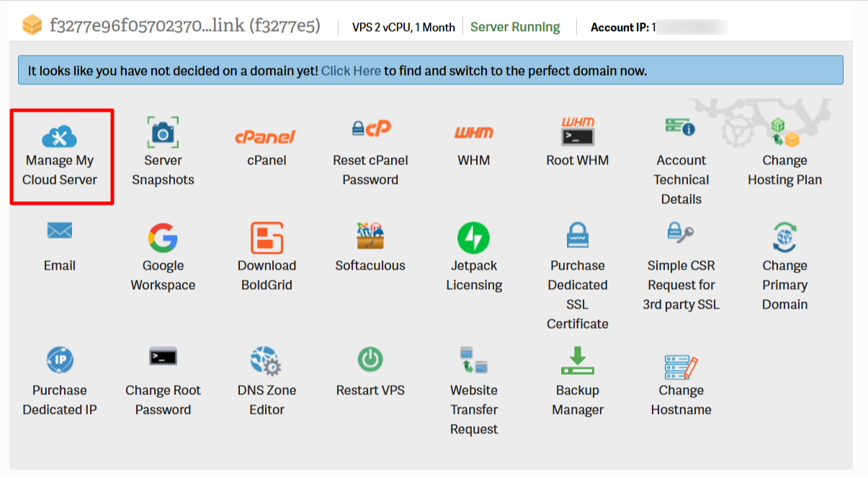
Task: Click the 'Backup Manager' text label
Action: pyautogui.click(x=578, y=400)
